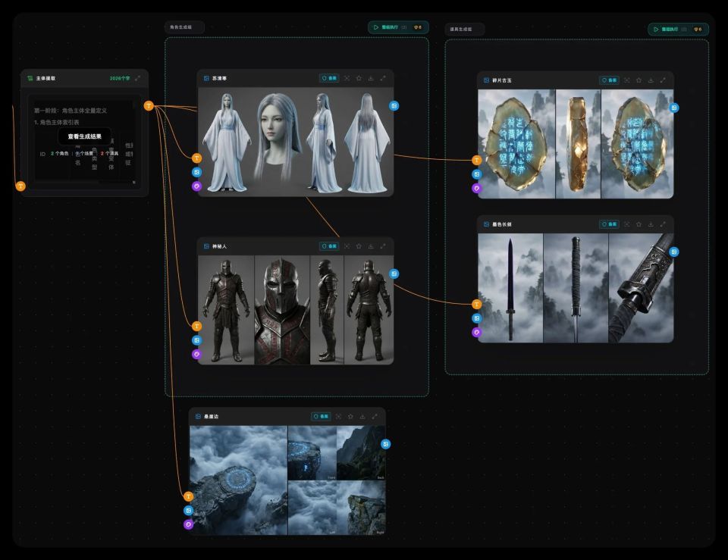The image size is (728, 560).
Task: Click the orange text input port of 神秘人
Action: tap(197, 326)
